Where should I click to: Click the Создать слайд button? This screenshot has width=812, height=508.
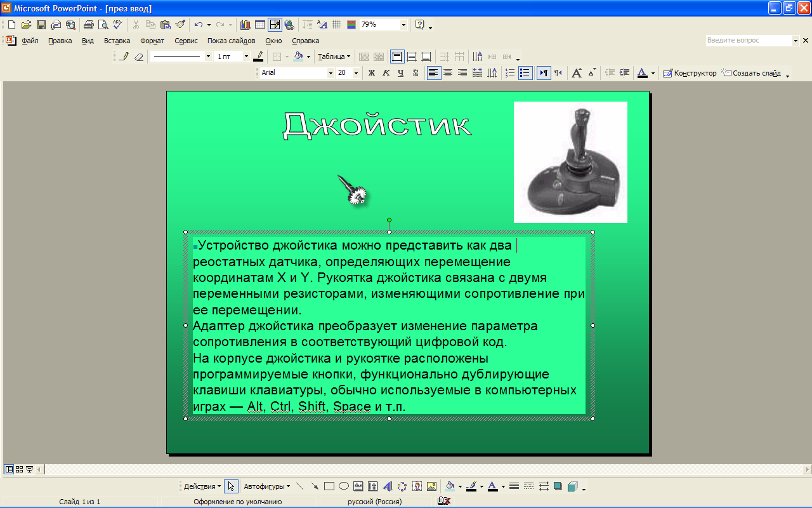[751, 73]
